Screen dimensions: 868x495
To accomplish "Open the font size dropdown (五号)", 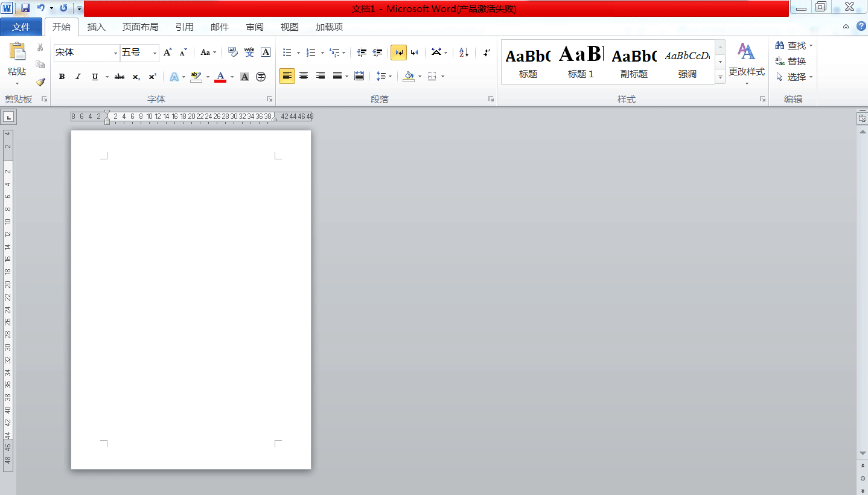I will tap(155, 53).
